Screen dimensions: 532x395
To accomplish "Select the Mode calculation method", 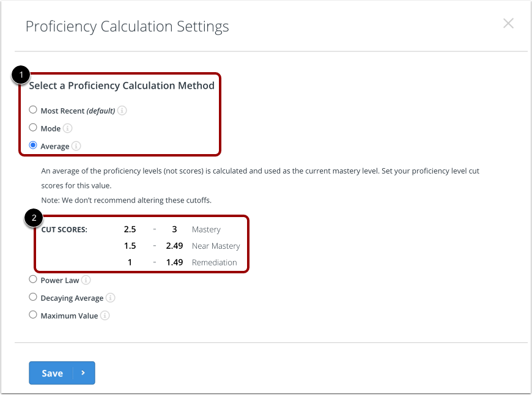I will click(x=33, y=127).
